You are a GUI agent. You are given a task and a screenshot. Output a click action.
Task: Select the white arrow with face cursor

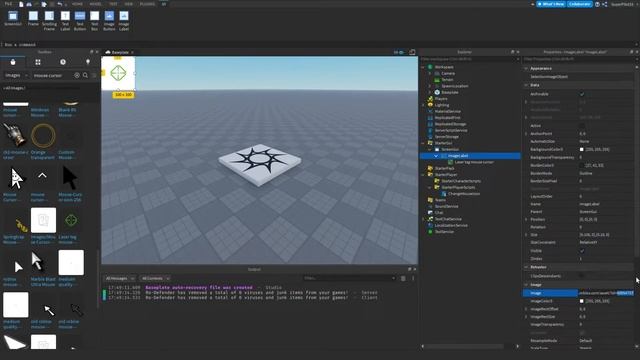point(16,178)
